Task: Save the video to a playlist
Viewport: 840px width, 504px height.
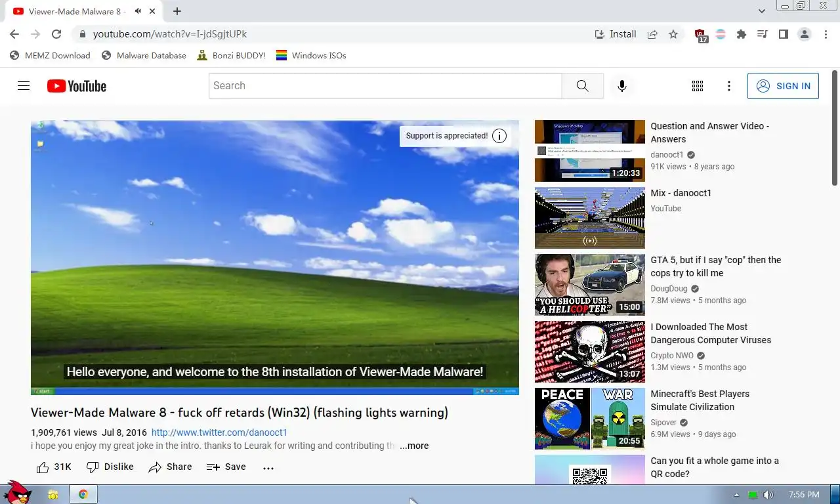Action: point(226,467)
